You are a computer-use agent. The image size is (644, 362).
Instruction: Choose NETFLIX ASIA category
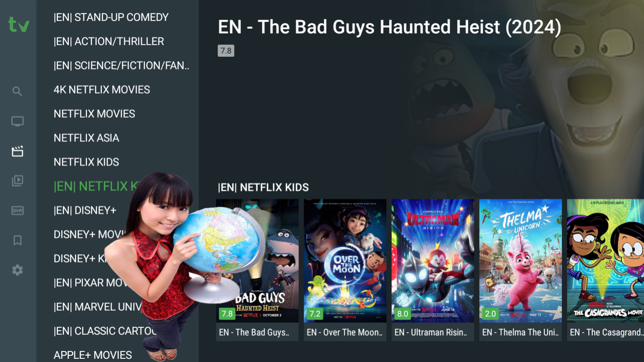[87, 138]
